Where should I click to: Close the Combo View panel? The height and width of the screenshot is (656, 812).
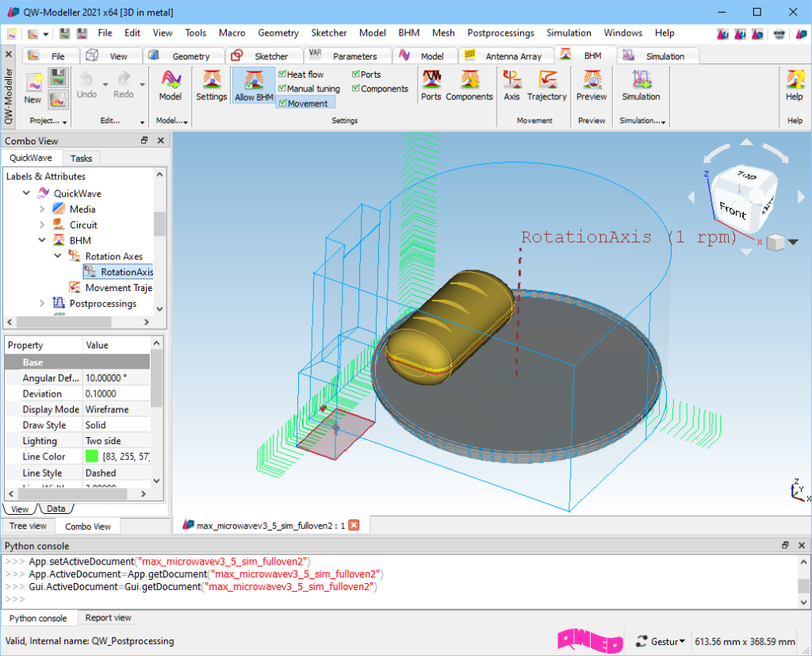point(160,140)
